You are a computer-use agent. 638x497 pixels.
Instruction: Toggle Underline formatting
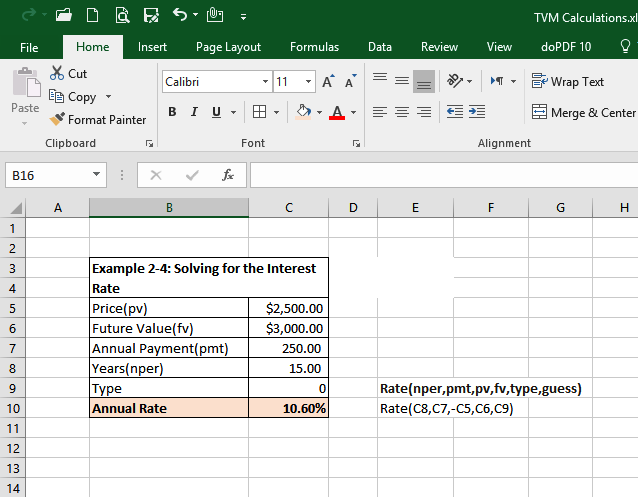pyautogui.click(x=216, y=112)
